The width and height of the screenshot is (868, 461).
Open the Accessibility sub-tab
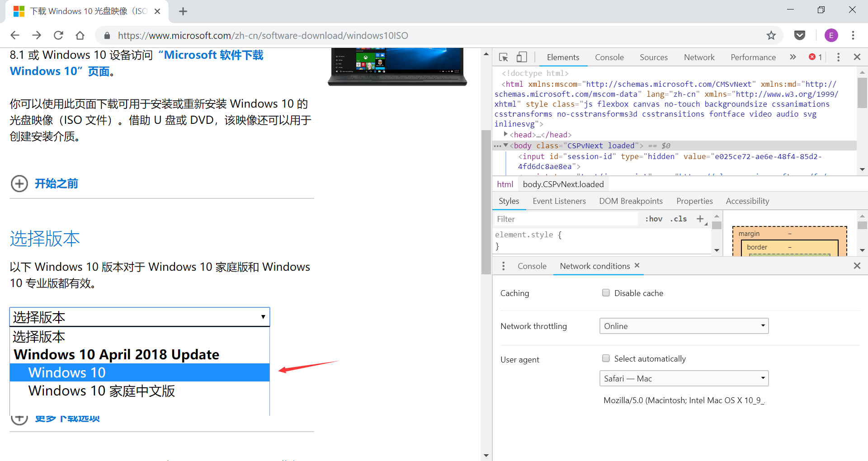tap(747, 201)
